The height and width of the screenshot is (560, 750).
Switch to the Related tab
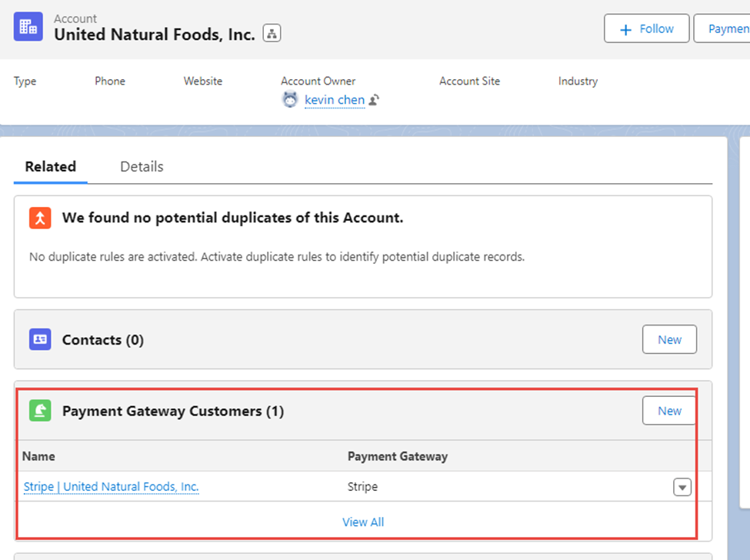coord(50,166)
